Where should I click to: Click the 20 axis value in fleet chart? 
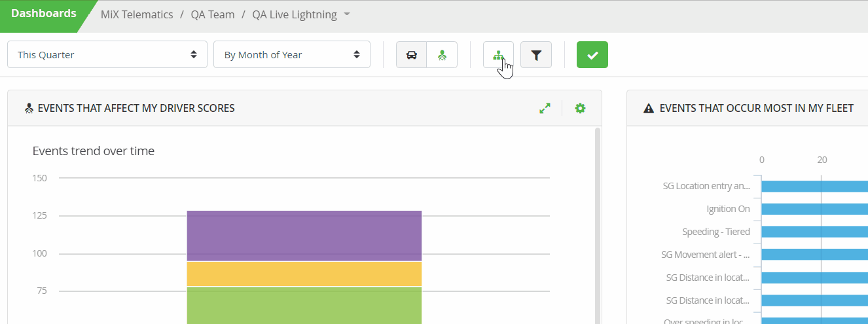pyautogui.click(x=822, y=160)
